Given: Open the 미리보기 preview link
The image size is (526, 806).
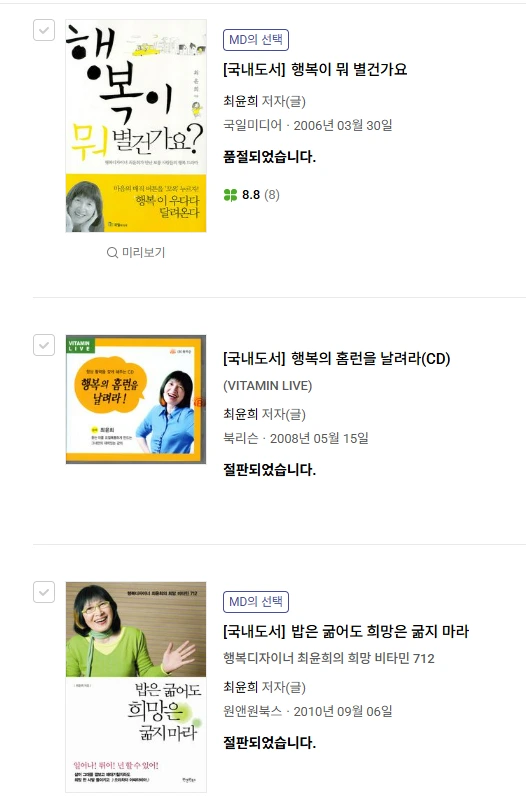Looking at the screenshot, I should click(136, 252).
